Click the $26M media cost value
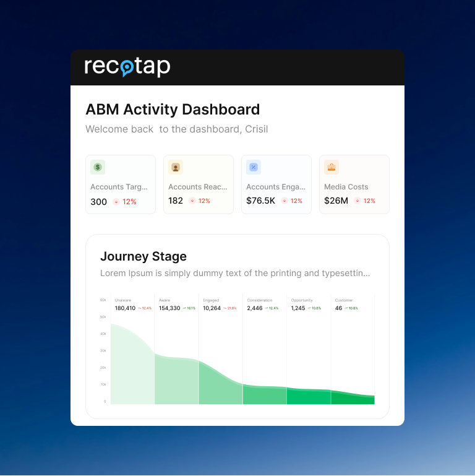The height and width of the screenshot is (476, 475). (336, 201)
